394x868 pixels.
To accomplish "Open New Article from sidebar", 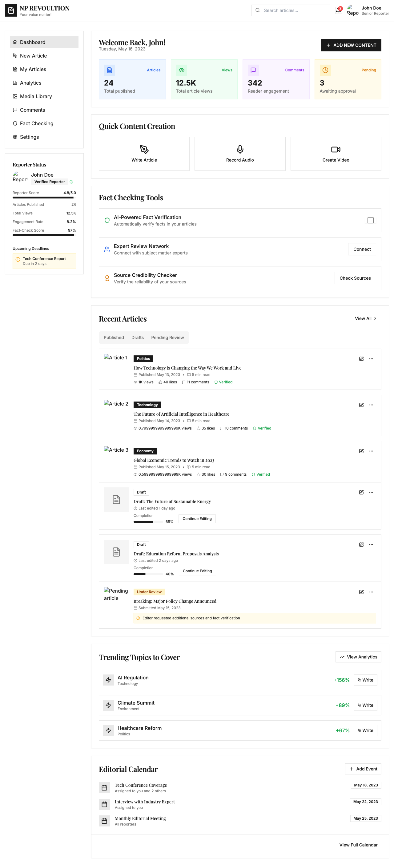I will click(x=44, y=56).
